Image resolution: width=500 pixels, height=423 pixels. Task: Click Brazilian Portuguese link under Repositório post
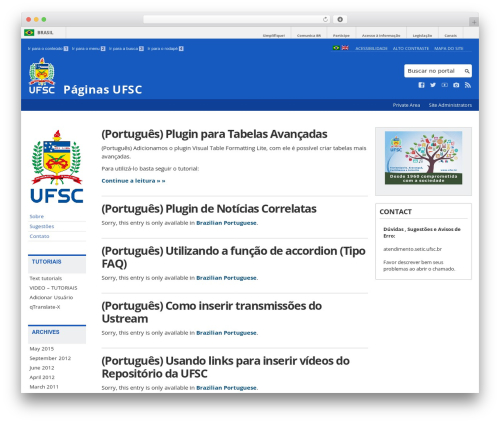[x=226, y=388]
